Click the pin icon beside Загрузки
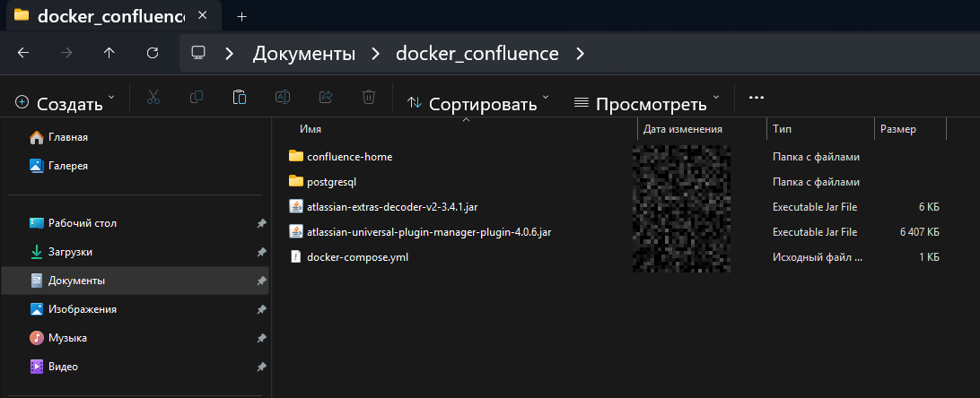 [x=262, y=253]
